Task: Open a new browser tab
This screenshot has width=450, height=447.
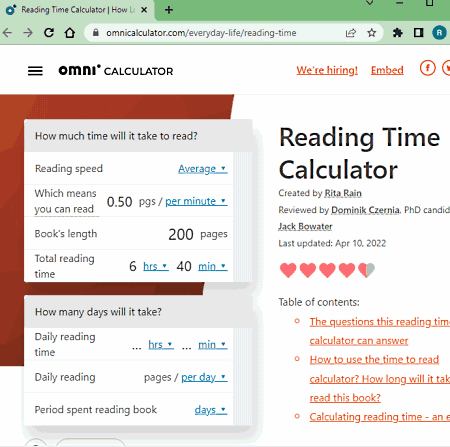Action: (169, 10)
